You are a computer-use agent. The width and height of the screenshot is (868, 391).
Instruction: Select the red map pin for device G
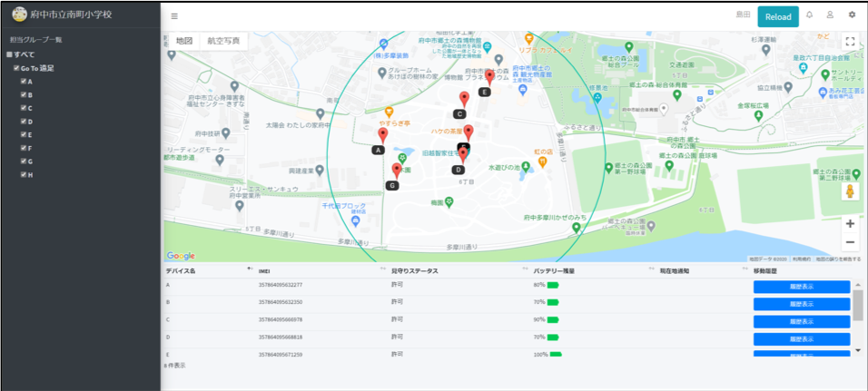[x=397, y=171]
